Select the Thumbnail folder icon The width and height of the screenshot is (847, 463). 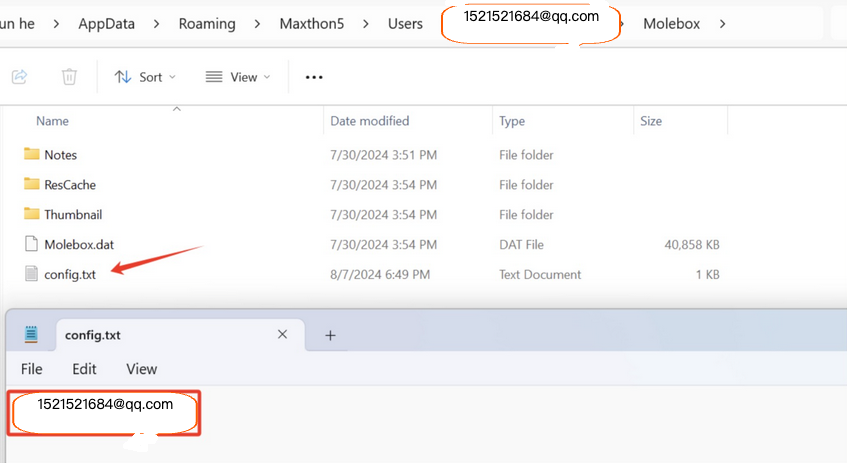point(31,215)
